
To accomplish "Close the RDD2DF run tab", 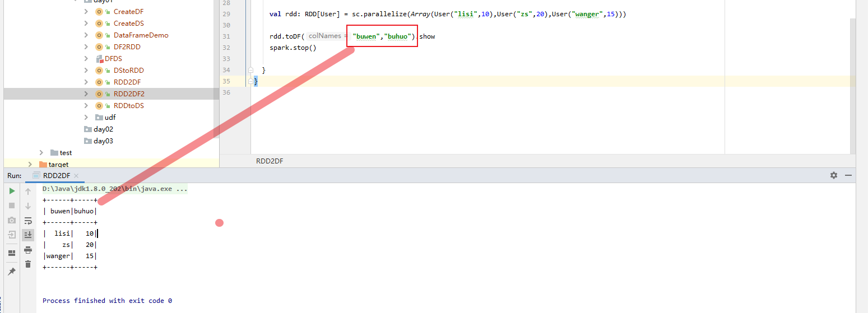I will (76, 176).
